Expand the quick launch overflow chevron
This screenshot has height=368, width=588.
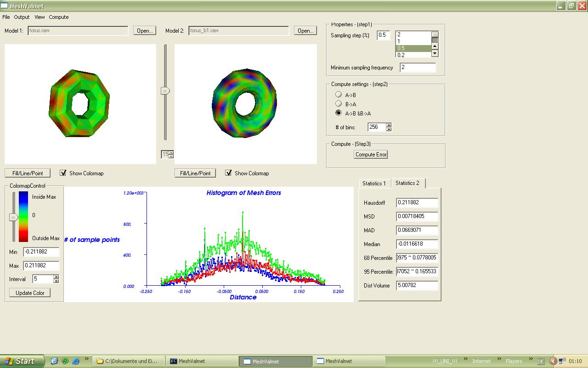pyautogui.click(x=87, y=359)
